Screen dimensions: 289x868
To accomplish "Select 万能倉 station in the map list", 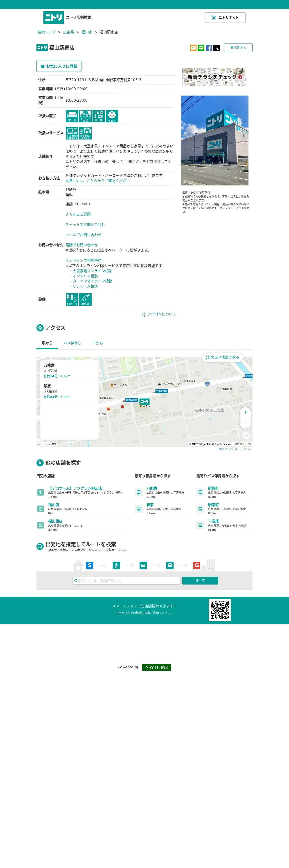I will click(69, 371).
